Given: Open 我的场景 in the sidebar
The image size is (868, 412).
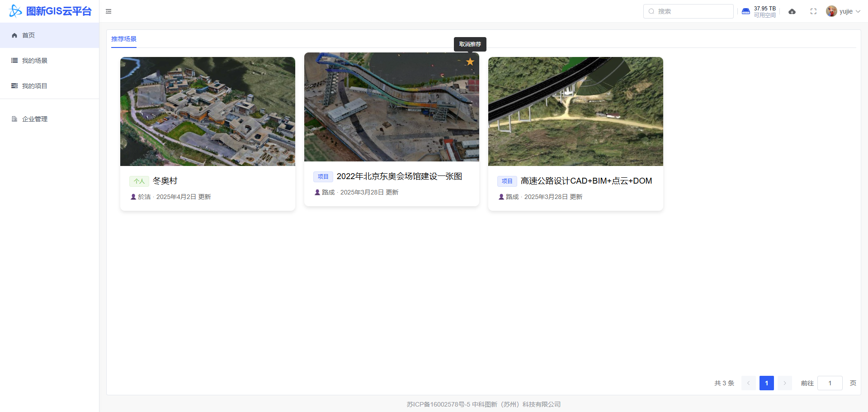Looking at the screenshot, I should [50, 61].
